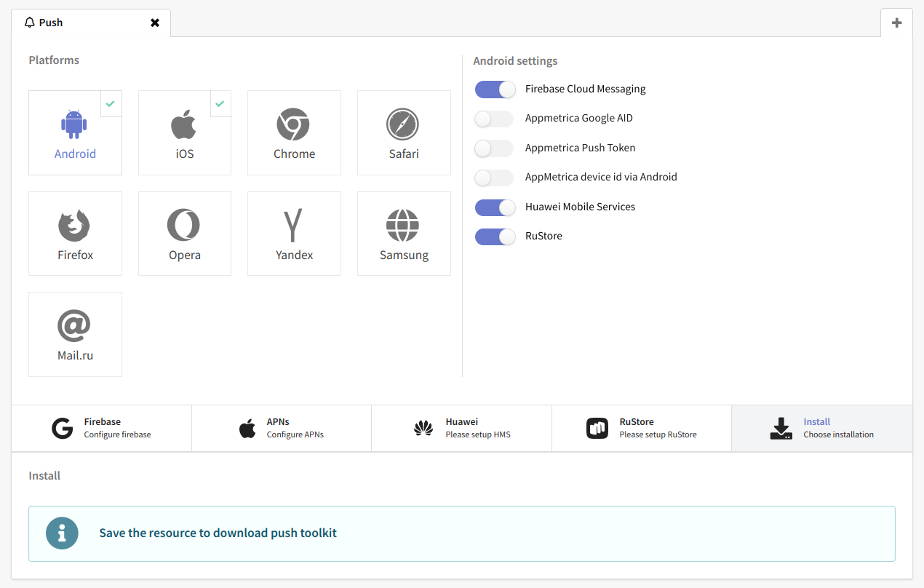This screenshot has height=588, width=924.
Task: Click the Android tile's green checkmark
Action: coord(111,103)
